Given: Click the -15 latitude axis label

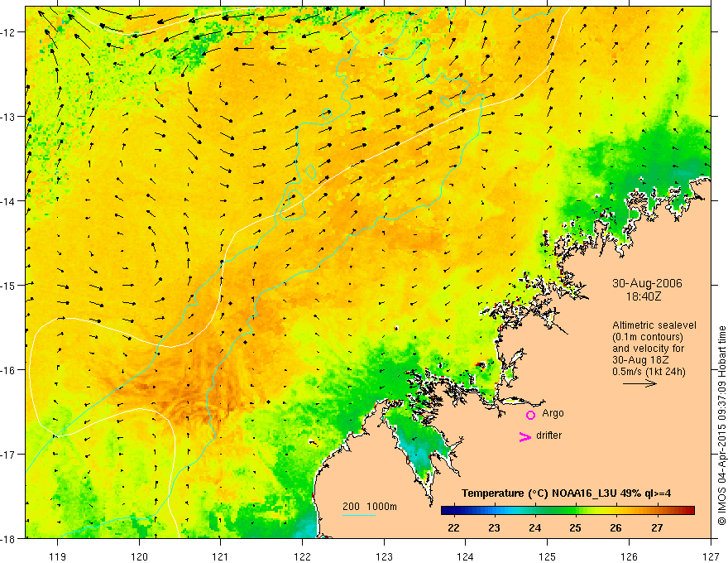Looking at the screenshot, I should [x=8, y=285].
